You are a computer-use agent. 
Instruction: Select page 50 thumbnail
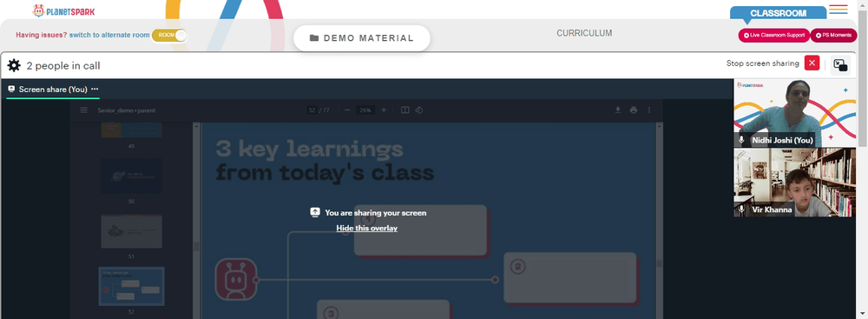click(131, 176)
